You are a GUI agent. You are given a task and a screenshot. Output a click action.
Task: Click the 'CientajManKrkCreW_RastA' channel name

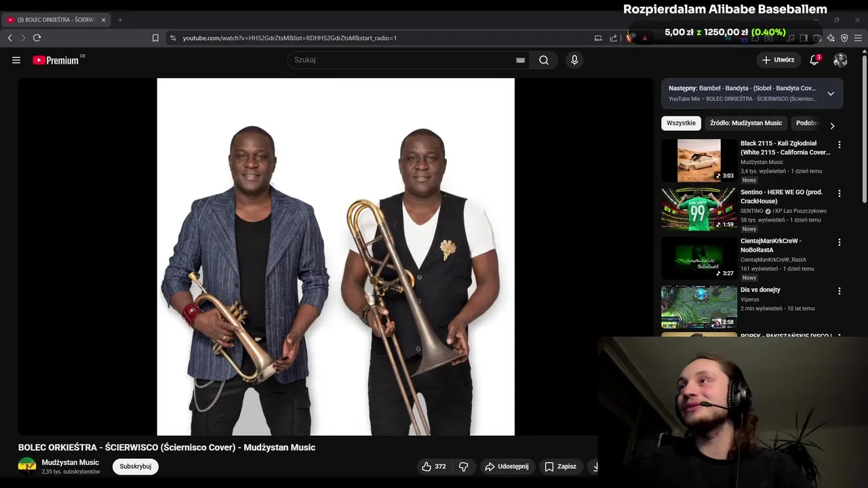[x=773, y=260]
